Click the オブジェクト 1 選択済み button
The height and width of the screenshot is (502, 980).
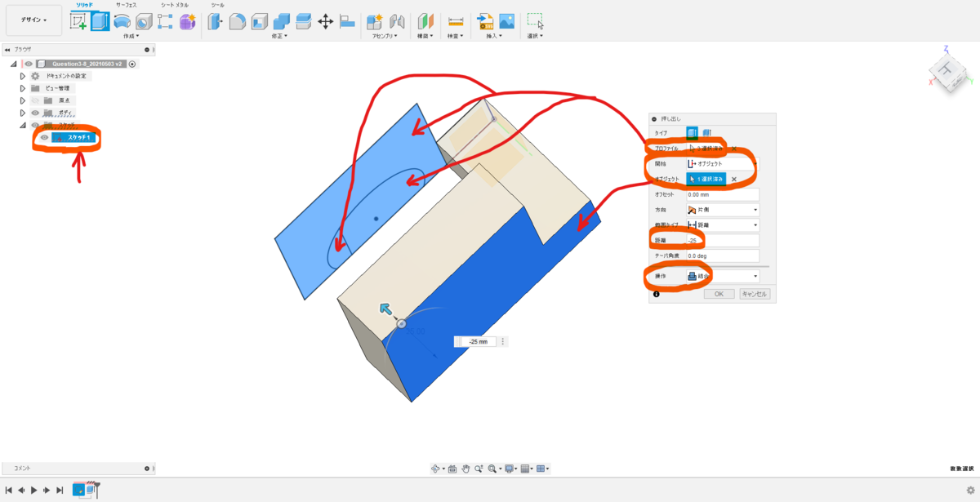click(706, 179)
